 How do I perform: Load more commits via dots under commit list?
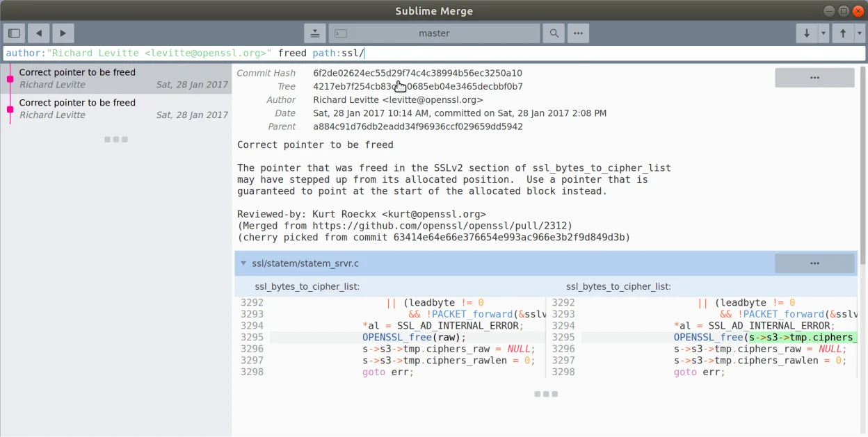(115, 140)
